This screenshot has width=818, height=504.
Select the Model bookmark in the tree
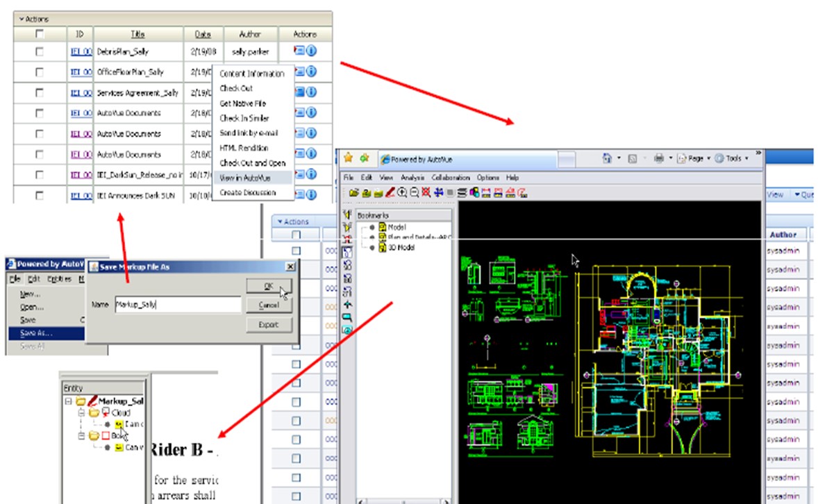(x=397, y=227)
